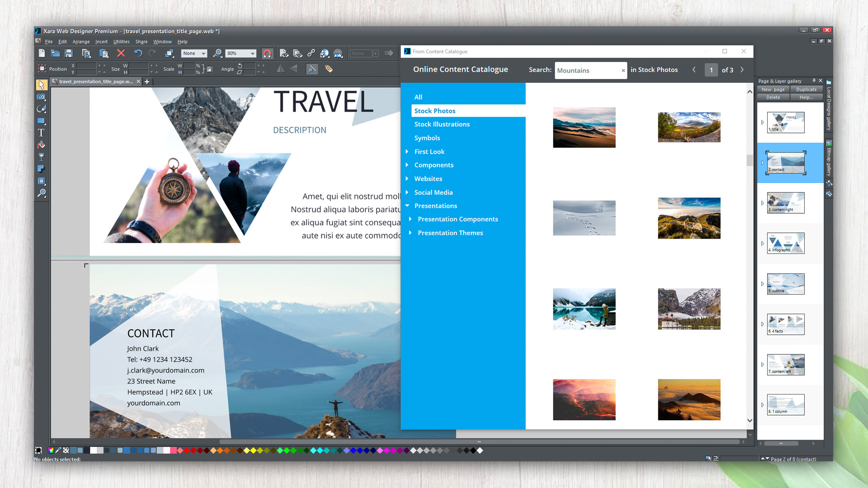Click the Duplicate button
Screen dimensions: 868x488
coord(807,89)
